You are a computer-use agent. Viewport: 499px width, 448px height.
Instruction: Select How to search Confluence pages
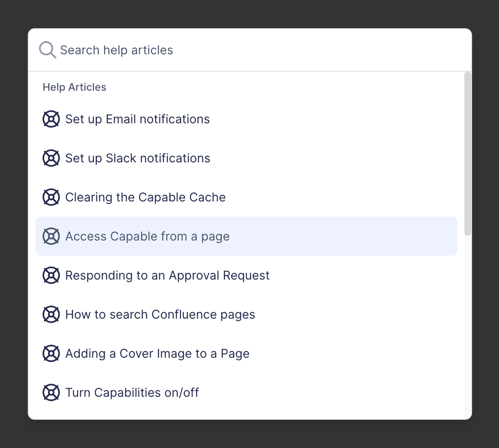160,314
